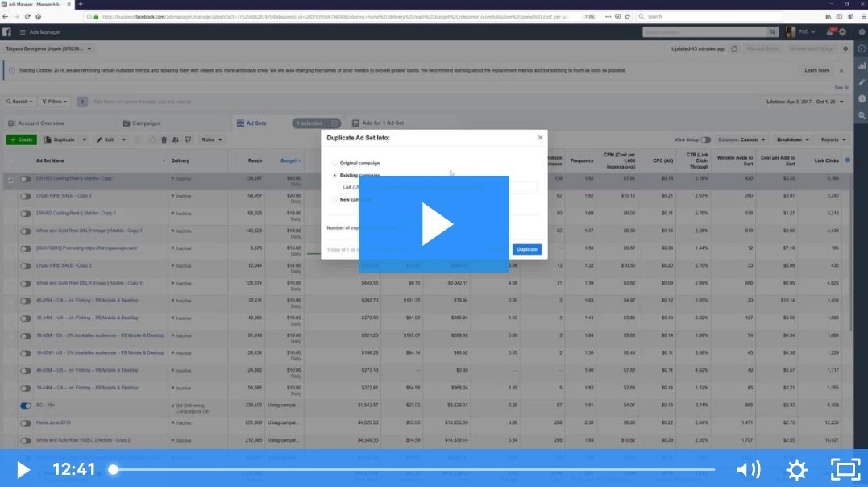
Task: Adjust the video volume icon
Action: pos(749,470)
